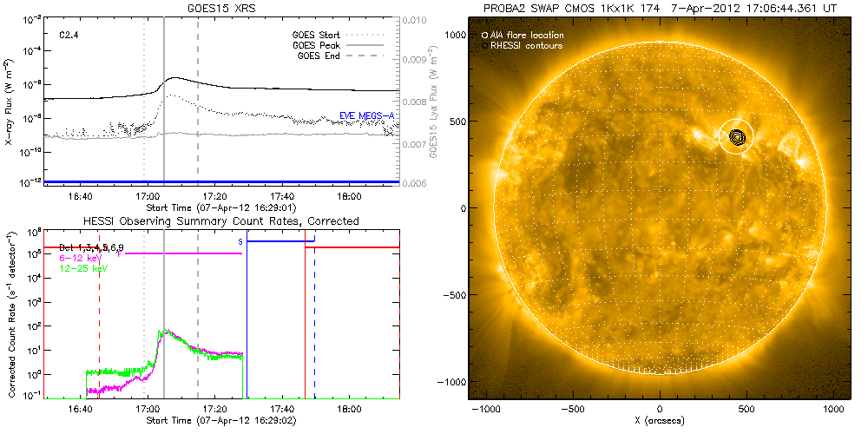
Task: Click the blue S marker in HESSI plot
Action: [240, 240]
